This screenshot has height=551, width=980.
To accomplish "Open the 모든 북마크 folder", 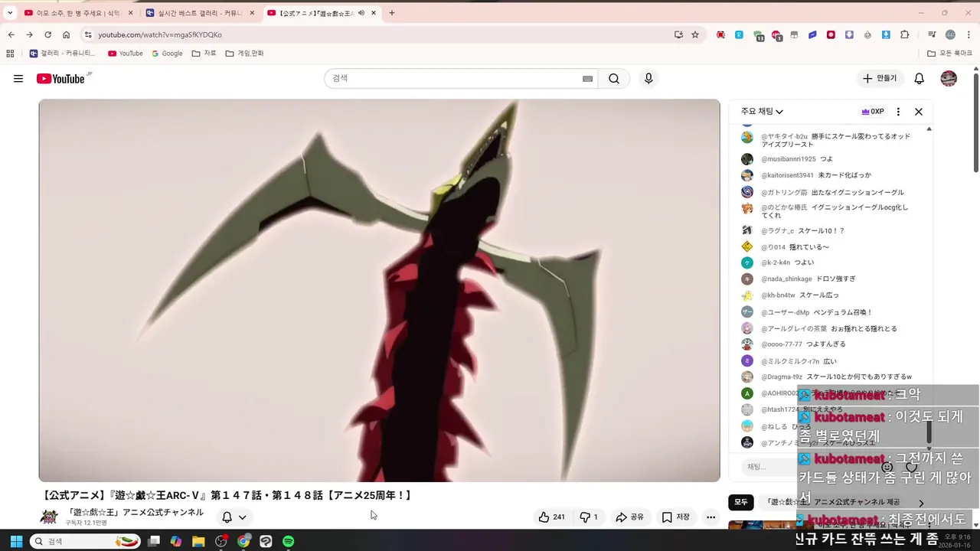I will (949, 54).
